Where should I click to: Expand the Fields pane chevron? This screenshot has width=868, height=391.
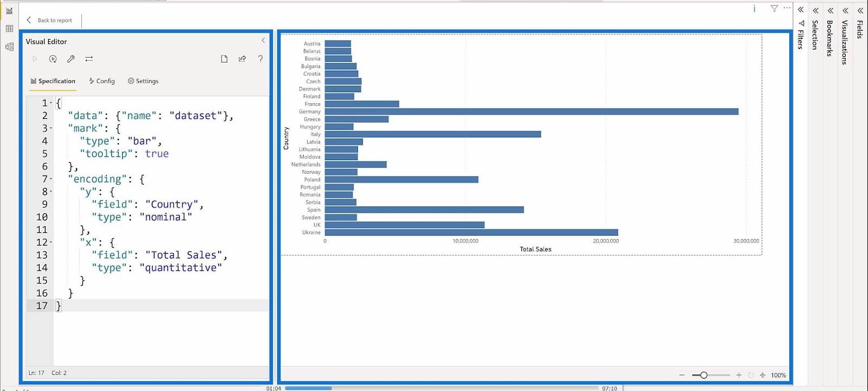point(860,10)
